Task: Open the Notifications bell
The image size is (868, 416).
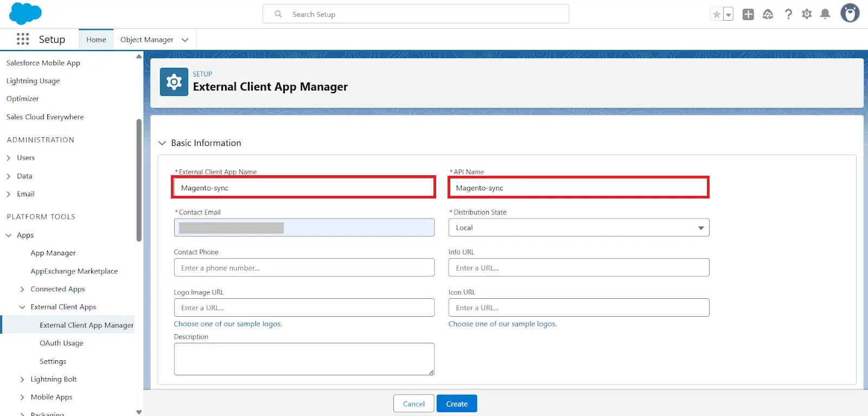Action: (x=825, y=14)
